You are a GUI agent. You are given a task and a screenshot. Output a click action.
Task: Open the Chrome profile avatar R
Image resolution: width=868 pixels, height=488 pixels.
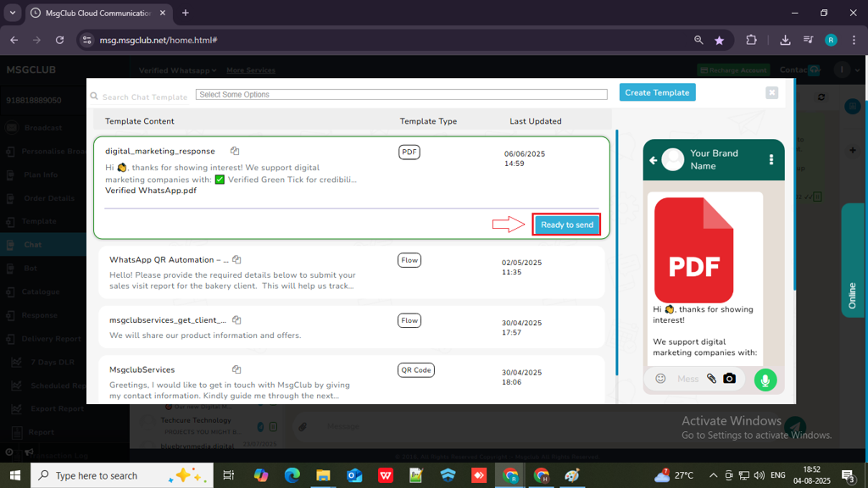click(x=831, y=40)
